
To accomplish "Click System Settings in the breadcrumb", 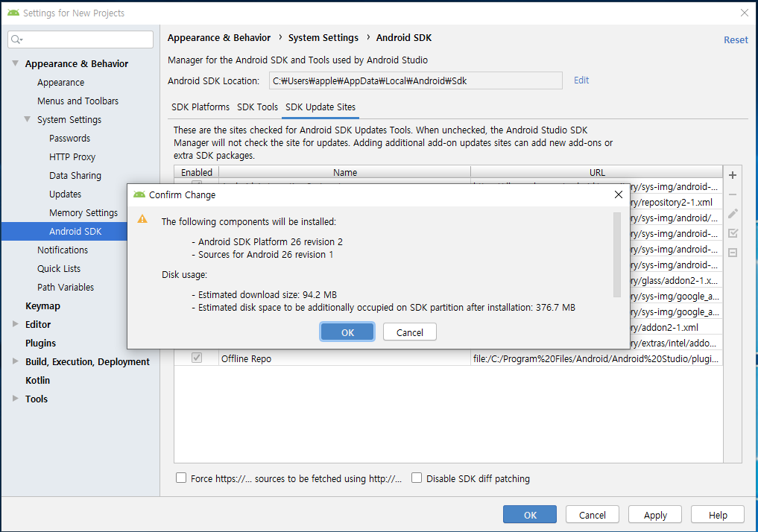I will [x=323, y=38].
